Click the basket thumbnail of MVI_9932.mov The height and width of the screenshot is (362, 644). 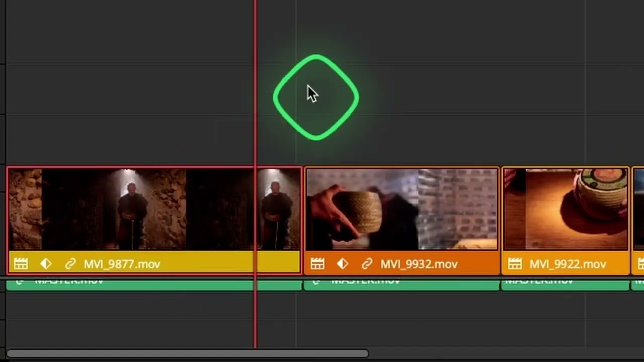coord(402,210)
